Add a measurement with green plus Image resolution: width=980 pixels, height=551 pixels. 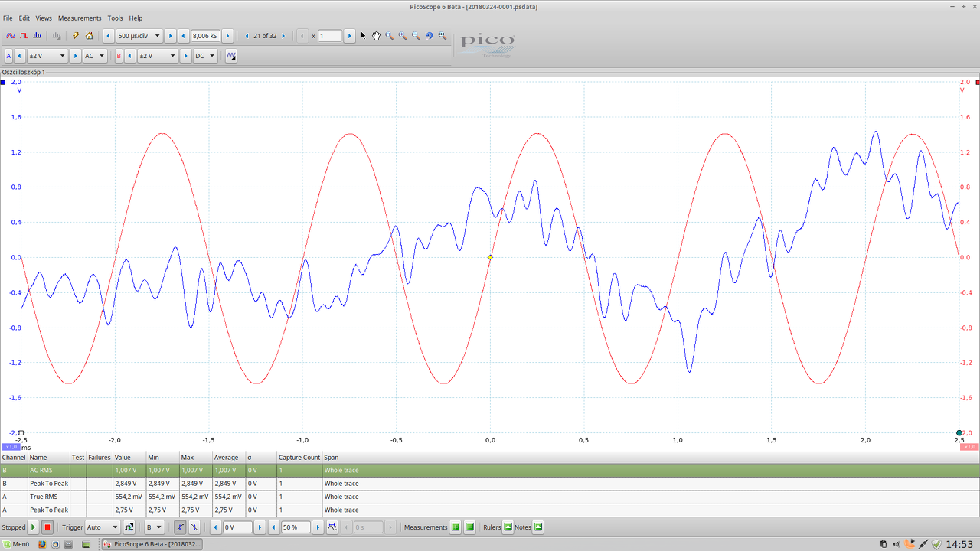click(x=456, y=527)
